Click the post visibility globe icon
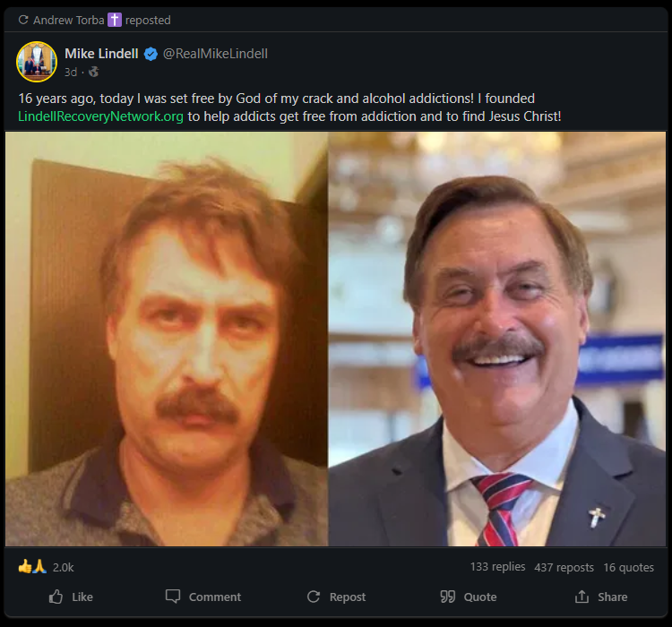This screenshot has width=672, height=627. coord(94,72)
